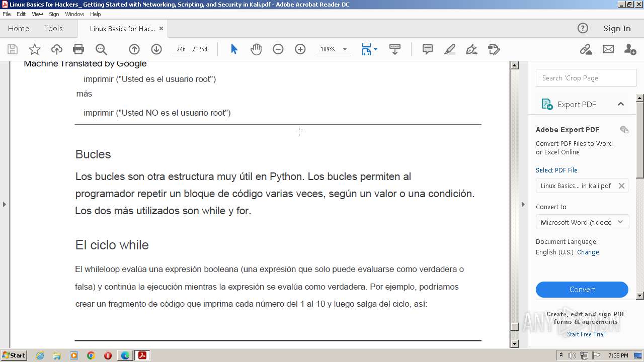Image resolution: width=644 pixels, height=362 pixels.
Task: Open File Explorer from taskbar
Action: pos(57,355)
